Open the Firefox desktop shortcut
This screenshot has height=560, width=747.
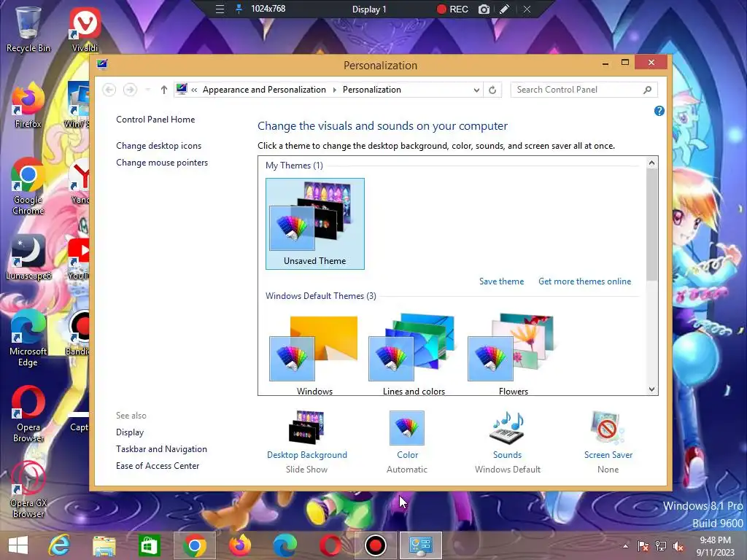[x=28, y=105]
